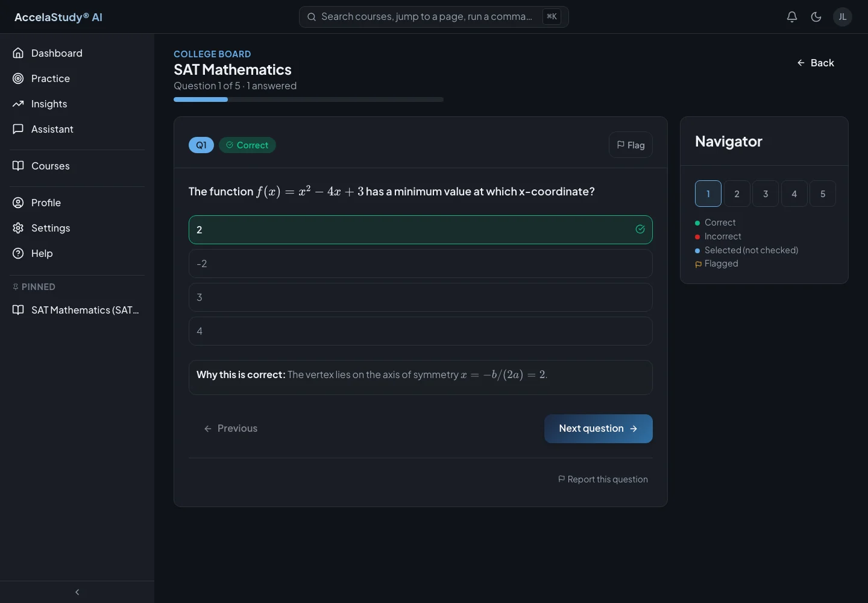Click 'Question 1 of 5 · 1 answered' text

coord(235,86)
